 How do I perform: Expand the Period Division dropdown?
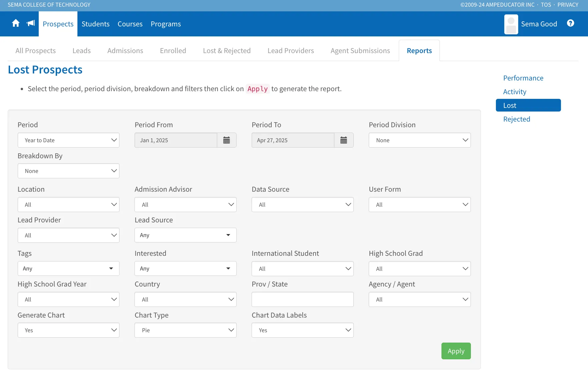pyautogui.click(x=420, y=140)
